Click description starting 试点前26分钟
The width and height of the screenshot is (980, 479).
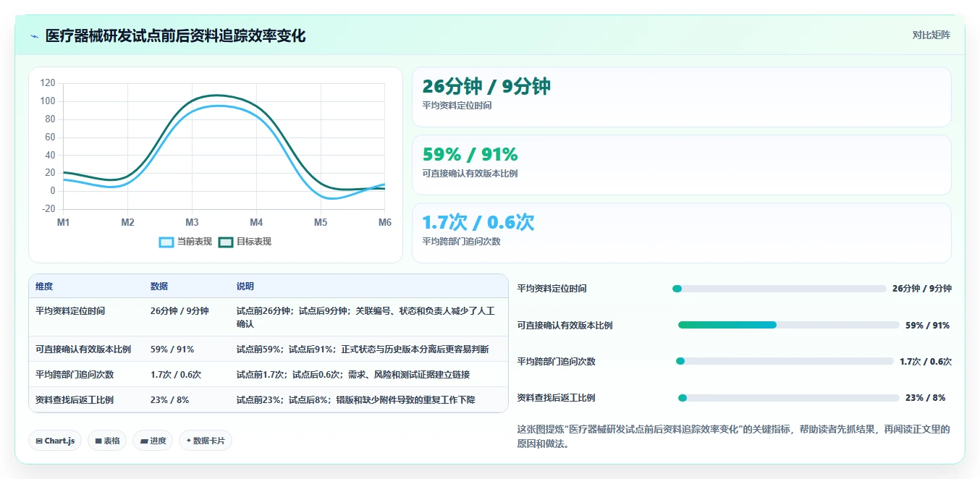pyautogui.click(x=366, y=318)
